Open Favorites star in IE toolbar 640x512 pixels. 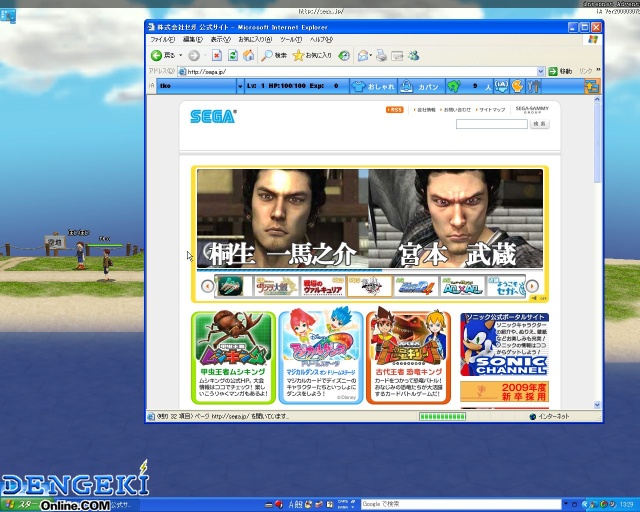click(312, 55)
